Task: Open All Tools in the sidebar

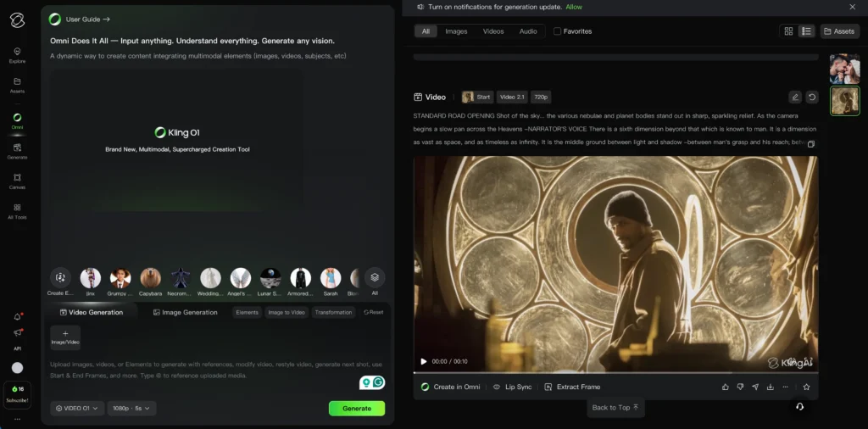Action: coord(17,211)
